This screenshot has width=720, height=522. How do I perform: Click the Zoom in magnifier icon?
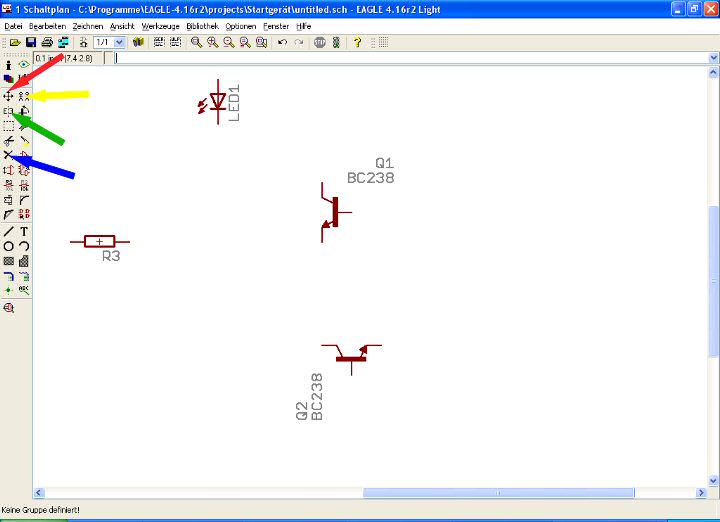pos(213,43)
